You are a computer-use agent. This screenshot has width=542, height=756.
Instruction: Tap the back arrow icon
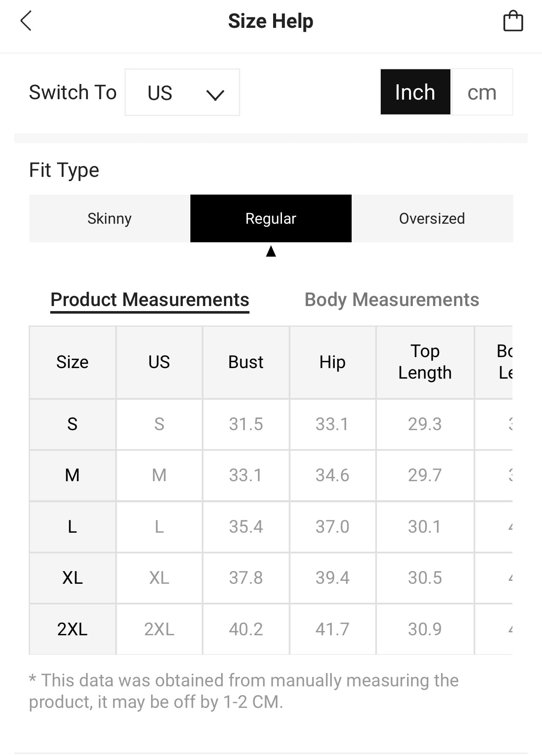pos(26,21)
